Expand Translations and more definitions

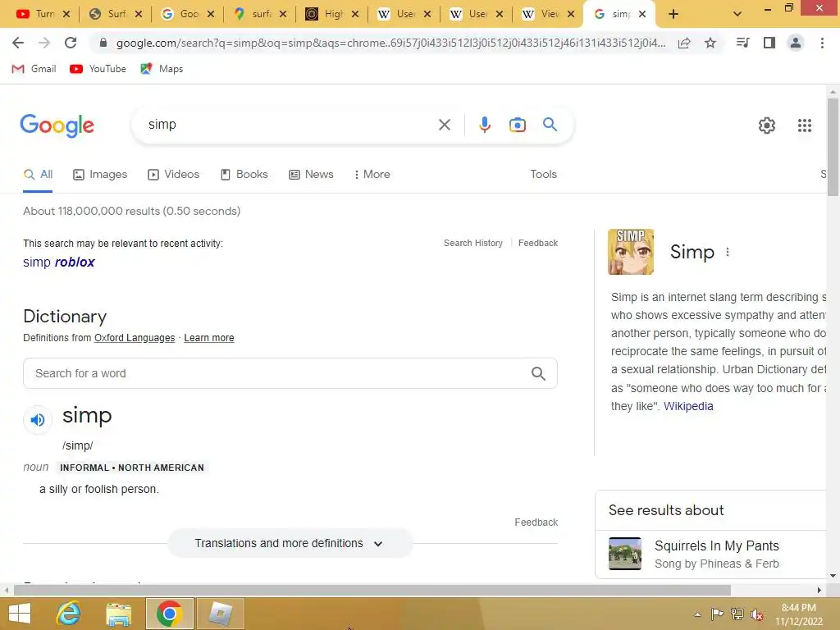pyautogui.click(x=290, y=543)
